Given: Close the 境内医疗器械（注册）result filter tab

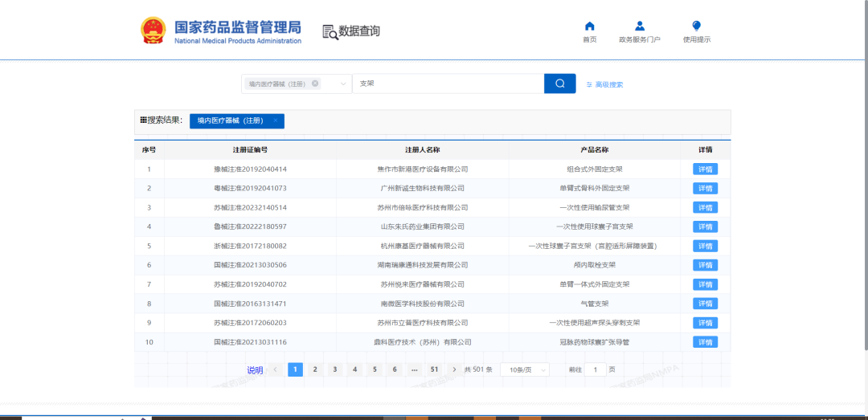Looking at the screenshot, I should pos(276,120).
